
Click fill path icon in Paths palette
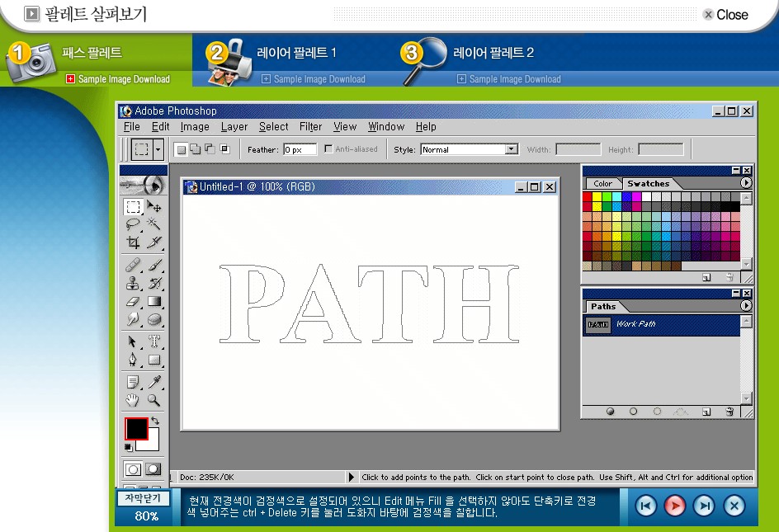610,412
